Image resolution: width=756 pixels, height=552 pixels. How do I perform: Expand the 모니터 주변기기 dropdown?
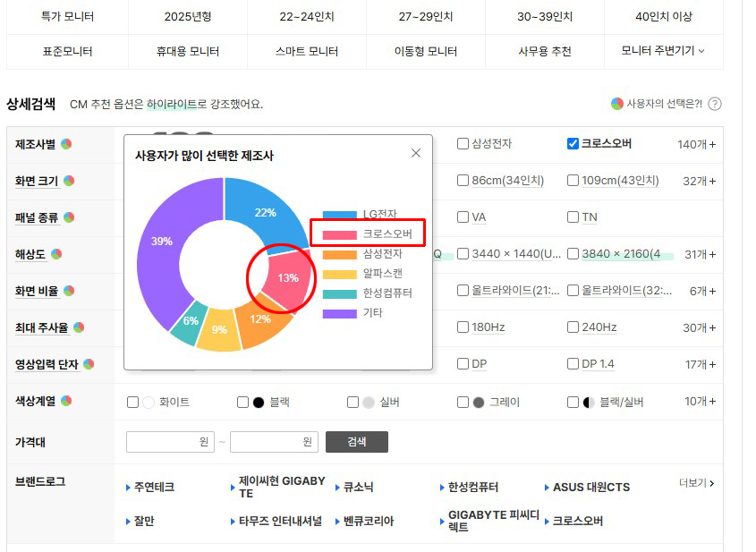click(663, 51)
